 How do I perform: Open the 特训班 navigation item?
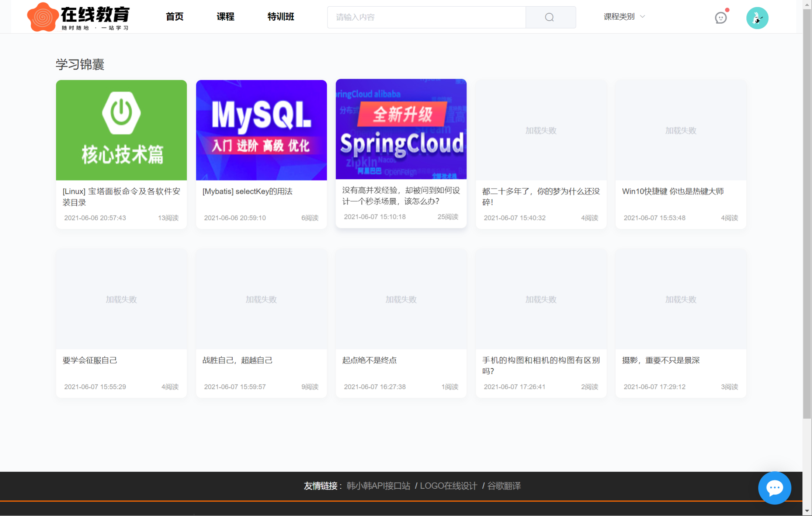tap(281, 17)
